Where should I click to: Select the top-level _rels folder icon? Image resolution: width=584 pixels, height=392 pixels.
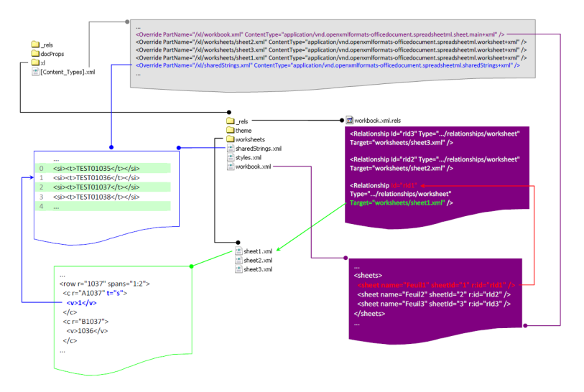[35, 45]
